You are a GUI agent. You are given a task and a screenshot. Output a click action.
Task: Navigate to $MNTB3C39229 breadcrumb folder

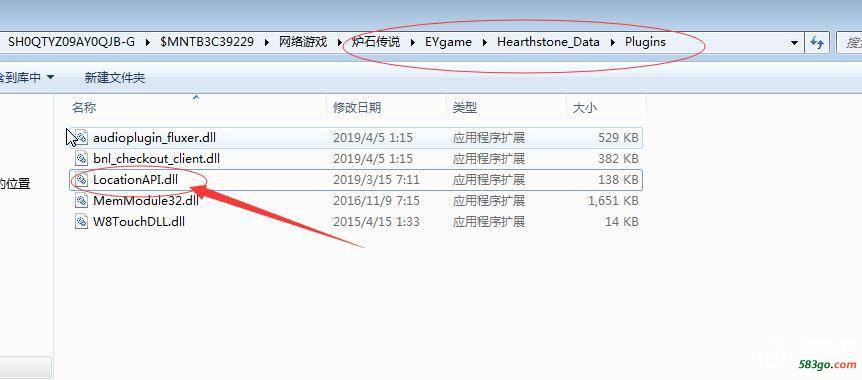coord(207,42)
